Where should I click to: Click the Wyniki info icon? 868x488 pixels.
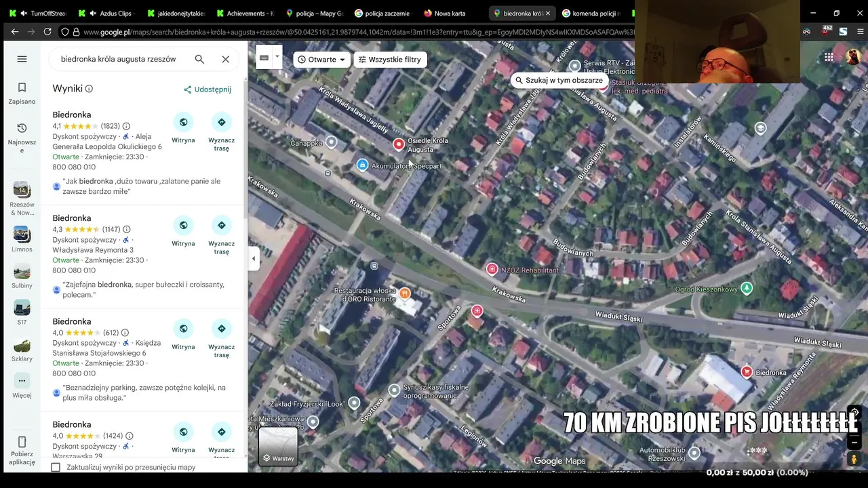[89, 89]
